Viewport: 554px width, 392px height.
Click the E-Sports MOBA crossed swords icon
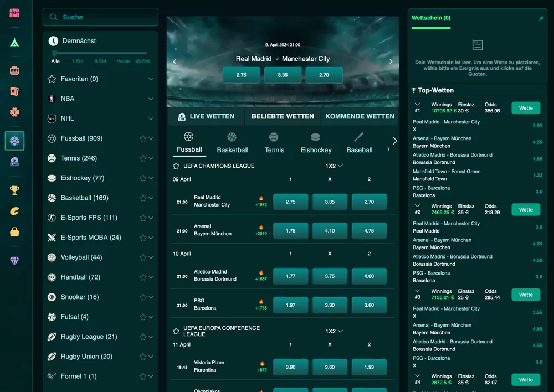point(52,238)
